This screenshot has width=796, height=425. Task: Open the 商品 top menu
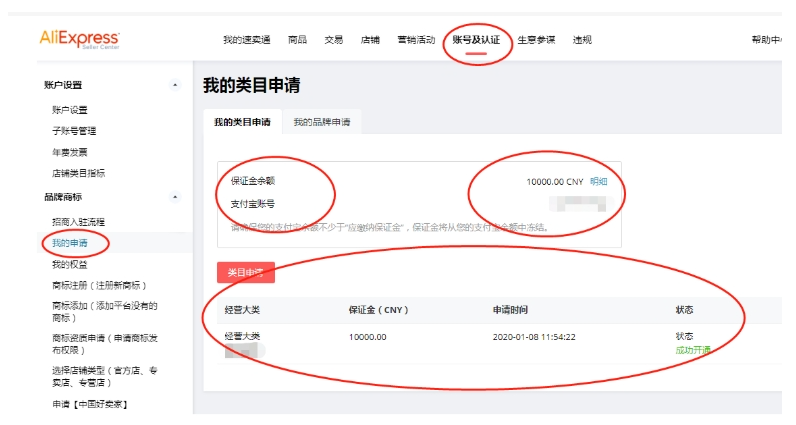[297, 40]
